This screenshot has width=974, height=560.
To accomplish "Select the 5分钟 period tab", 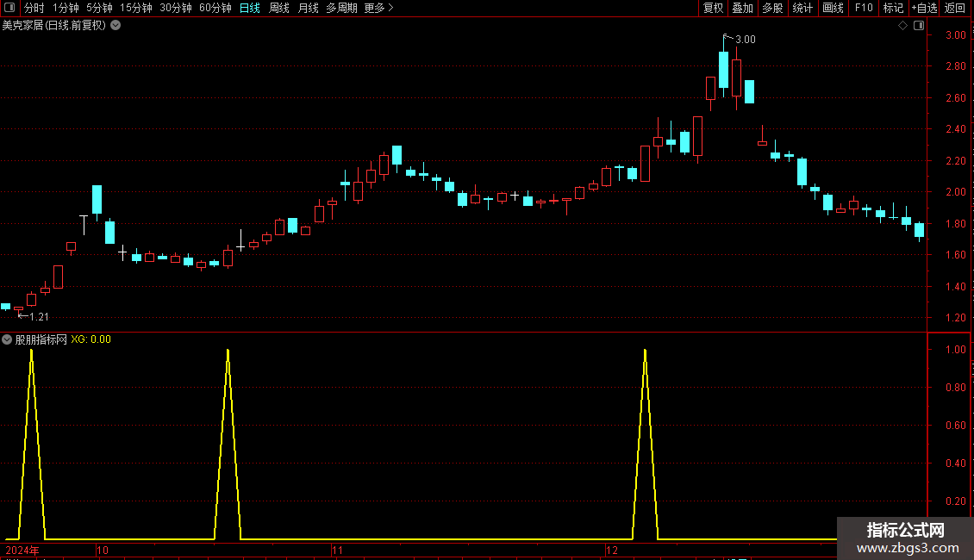I will pyautogui.click(x=99, y=8).
